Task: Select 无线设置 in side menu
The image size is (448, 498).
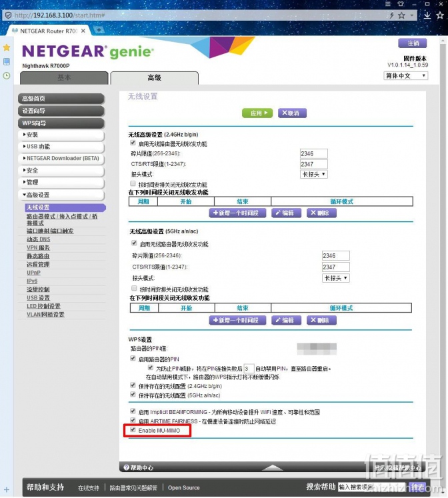Action: [x=65, y=207]
